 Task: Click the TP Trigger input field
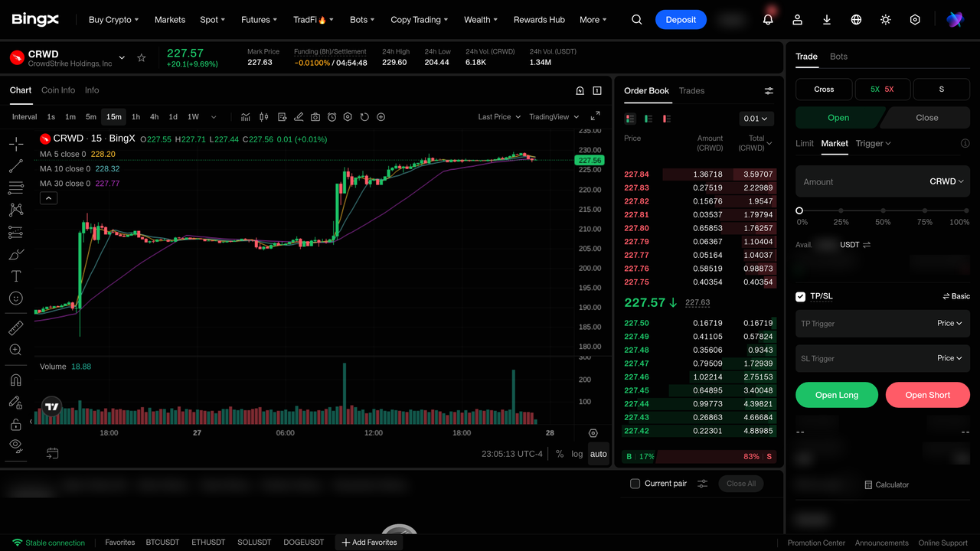pos(883,324)
